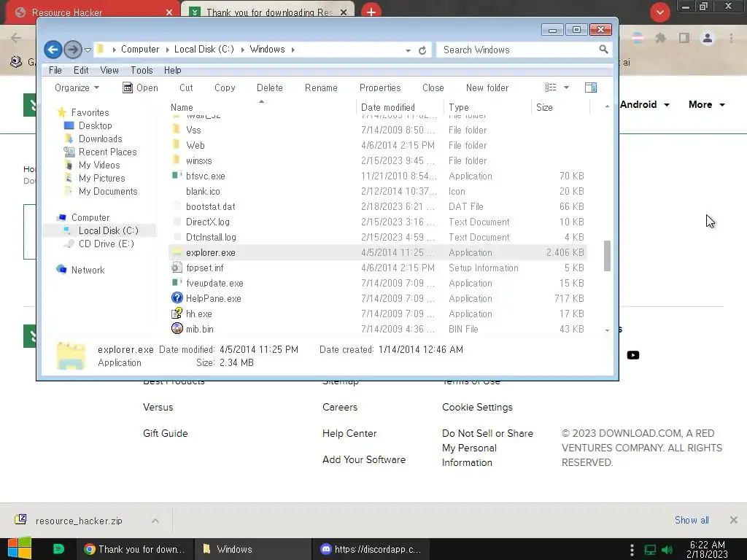
Task: Open the Edit menu
Action: click(81, 70)
